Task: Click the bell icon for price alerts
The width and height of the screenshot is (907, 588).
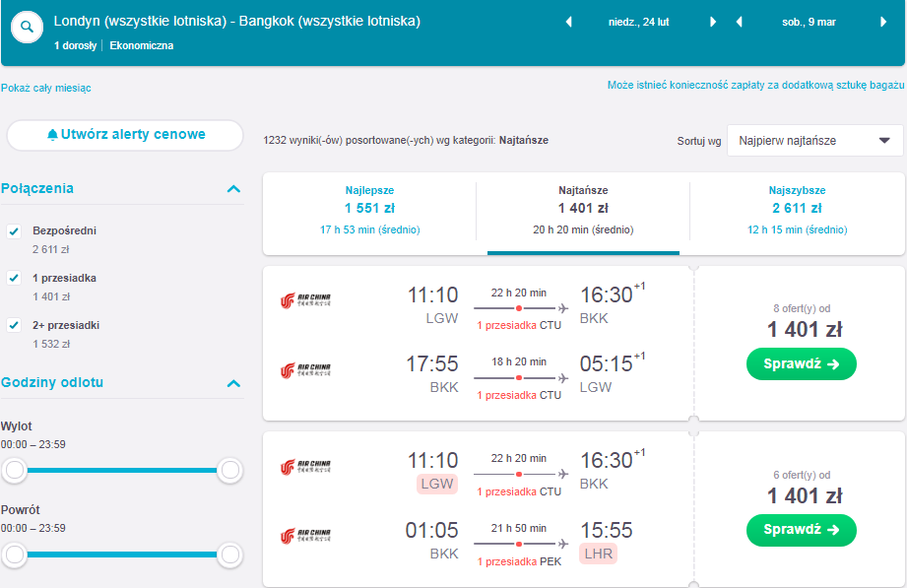Action: tap(52, 135)
